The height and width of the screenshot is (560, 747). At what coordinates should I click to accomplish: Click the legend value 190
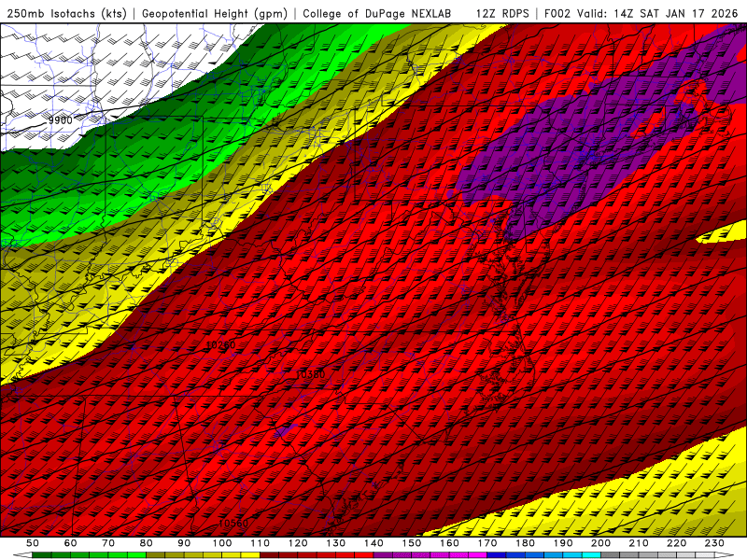pos(563,543)
